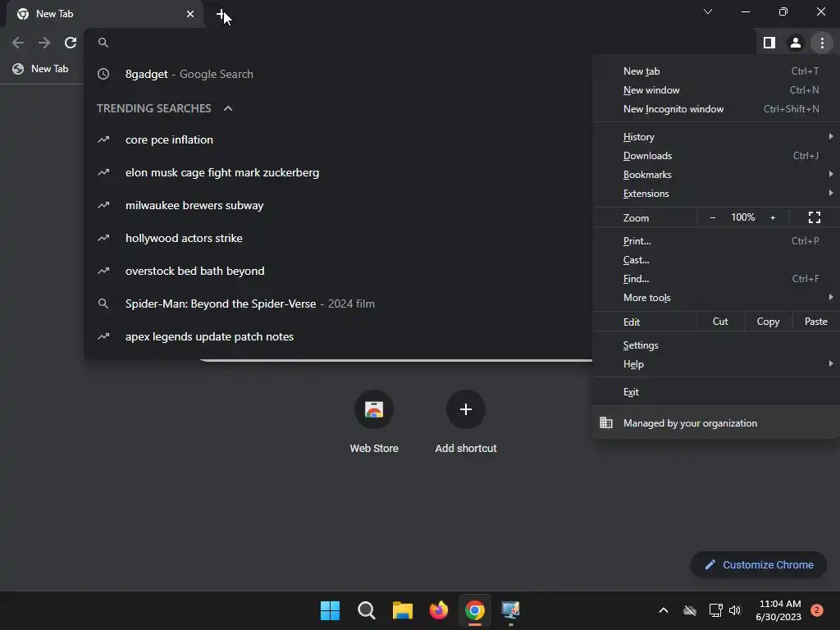Image resolution: width=840 pixels, height=630 pixels.
Task: Click the three-dot Chrome menu button
Action: click(822, 43)
